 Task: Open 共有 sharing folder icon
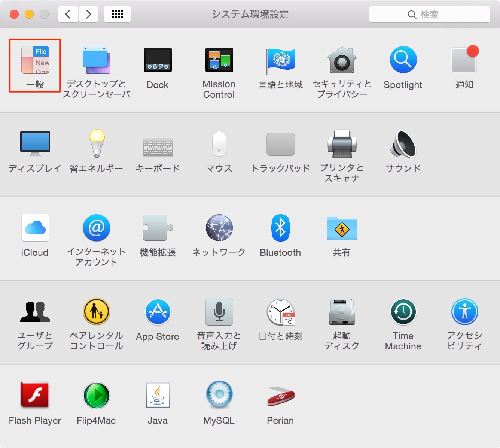click(x=342, y=228)
